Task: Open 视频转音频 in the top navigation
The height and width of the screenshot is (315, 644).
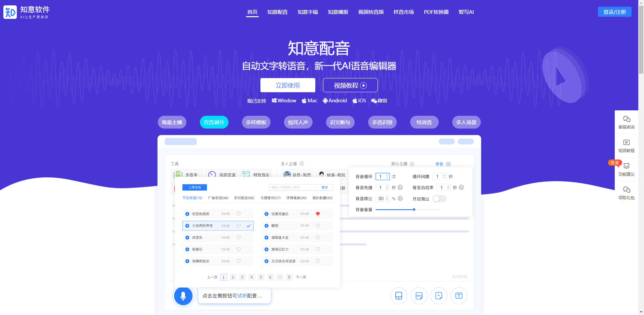Action: point(371,12)
